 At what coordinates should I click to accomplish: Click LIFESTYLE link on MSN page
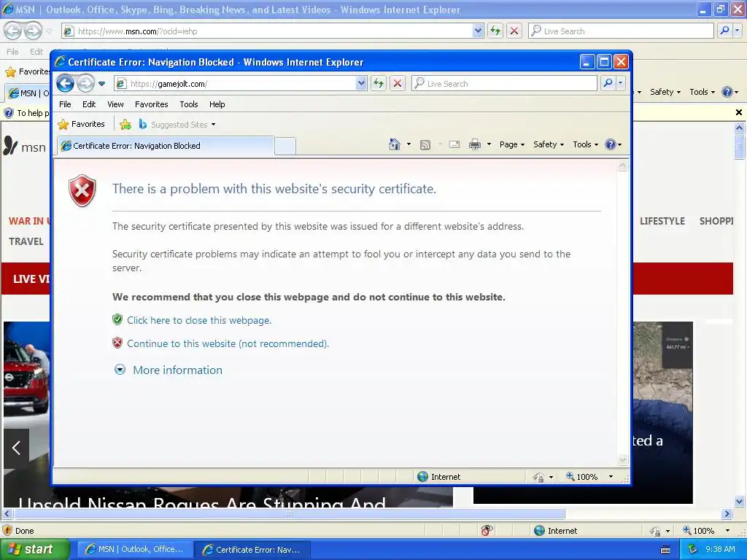click(662, 221)
